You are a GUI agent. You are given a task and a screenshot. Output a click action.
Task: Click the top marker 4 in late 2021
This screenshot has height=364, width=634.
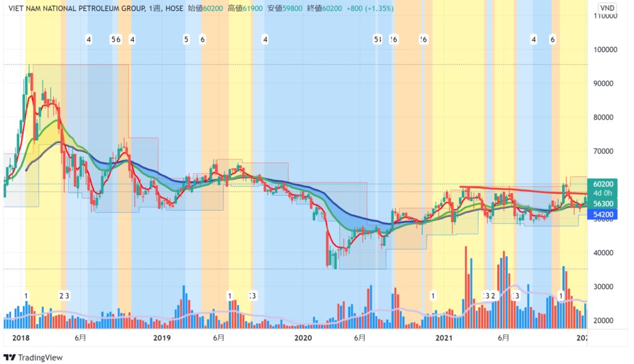click(x=534, y=39)
